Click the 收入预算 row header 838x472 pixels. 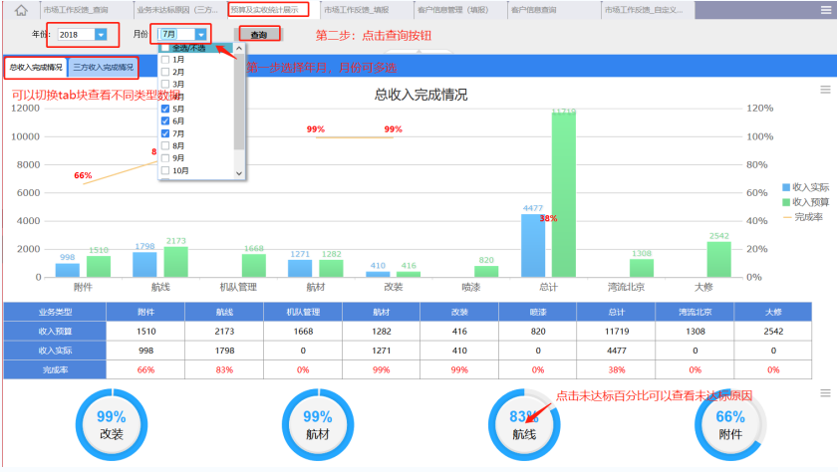(x=55, y=331)
